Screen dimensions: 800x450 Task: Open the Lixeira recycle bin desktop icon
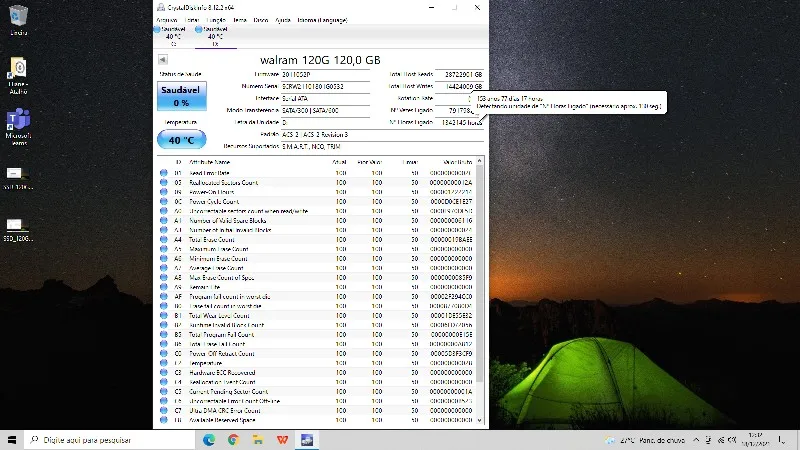18,20
